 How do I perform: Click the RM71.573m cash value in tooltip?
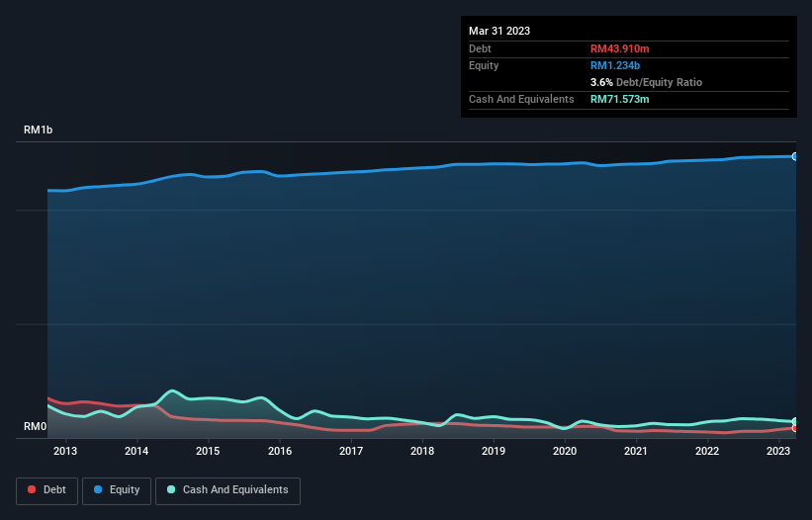620,99
